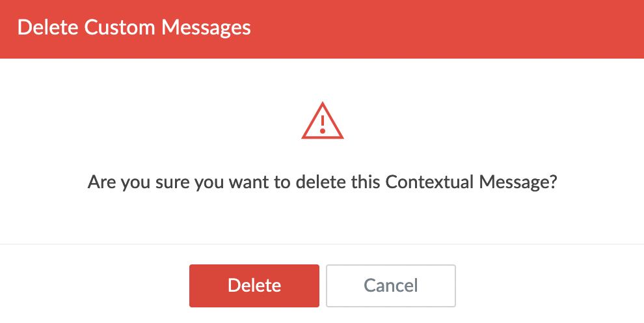Click the 'Delete Custom Messages' dialog title
This screenshot has height=323, width=644.
click(134, 28)
